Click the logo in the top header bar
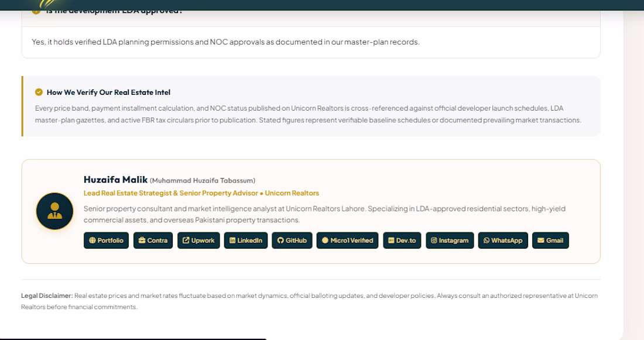644x340 pixels. [x=49, y=4]
